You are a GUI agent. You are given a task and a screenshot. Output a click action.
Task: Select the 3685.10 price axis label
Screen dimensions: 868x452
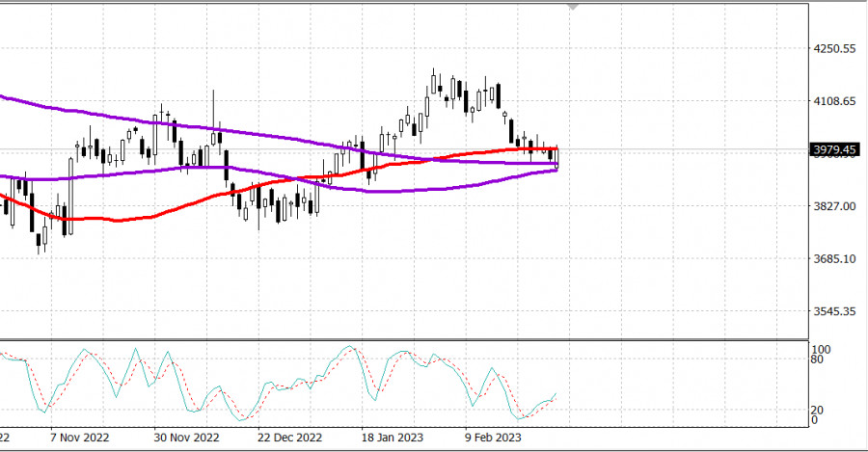pyautogui.click(x=834, y=259)
